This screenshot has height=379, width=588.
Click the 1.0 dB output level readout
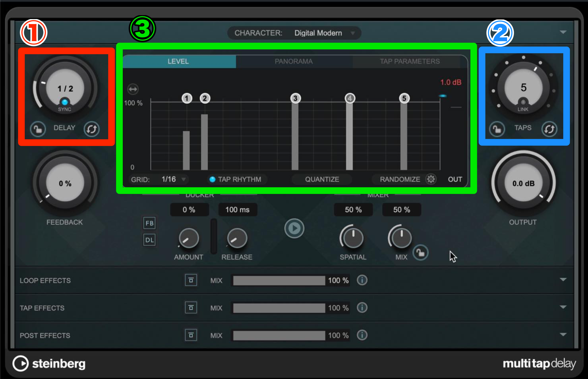(451, 82)
